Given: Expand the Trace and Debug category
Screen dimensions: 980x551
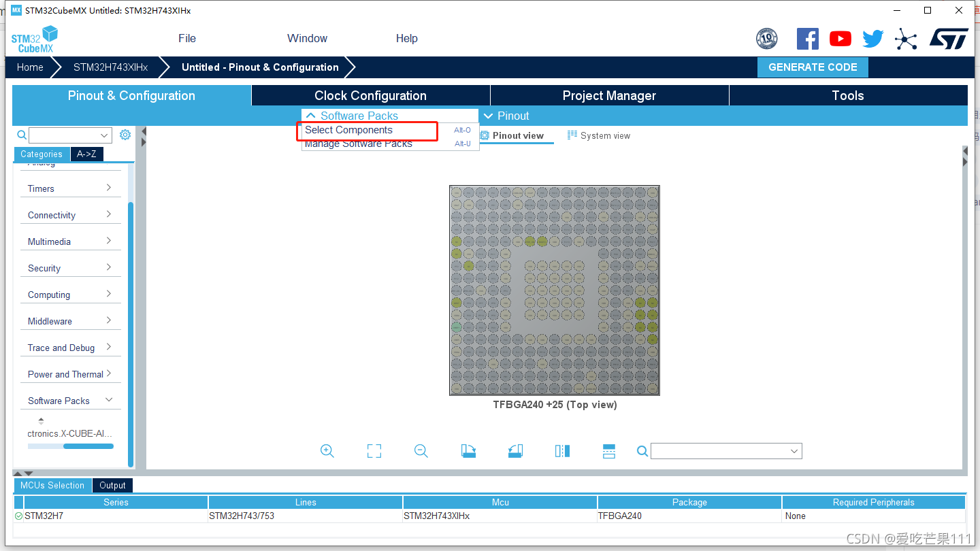Looking at the screenshot, I should (x=71, y=348).
